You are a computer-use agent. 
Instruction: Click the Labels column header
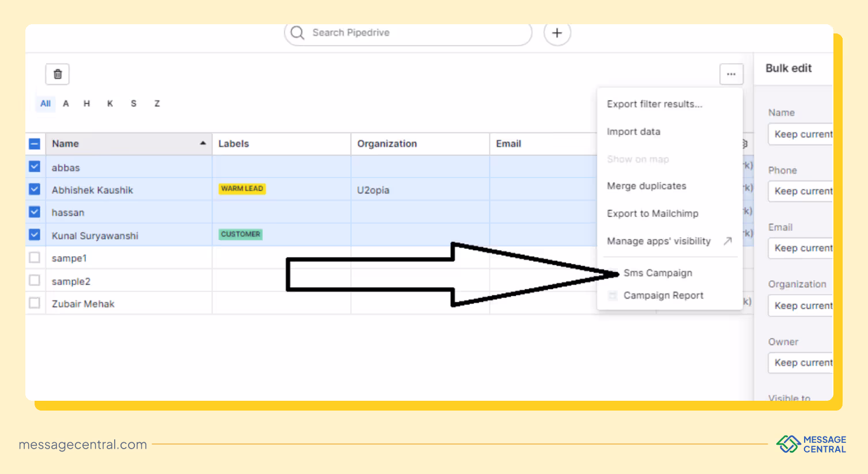click(x=281, y=144)
